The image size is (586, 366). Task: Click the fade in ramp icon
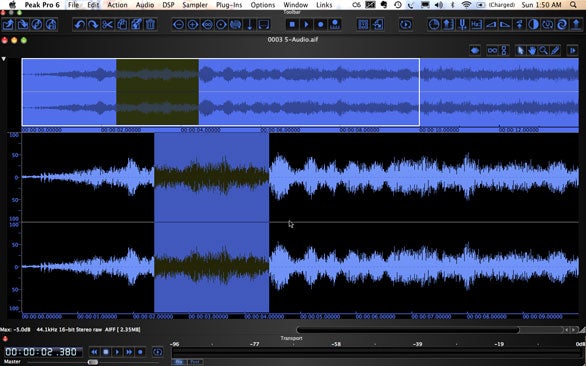coord(491,25)
